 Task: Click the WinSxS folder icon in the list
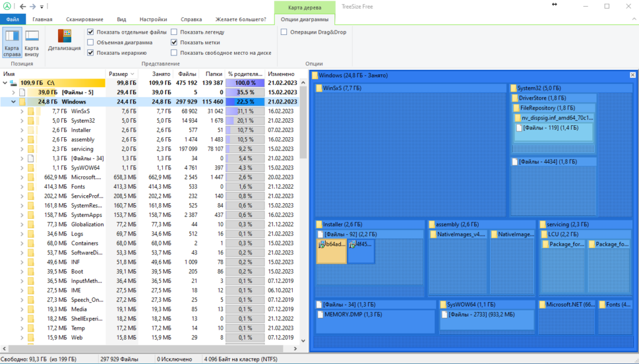31,111
